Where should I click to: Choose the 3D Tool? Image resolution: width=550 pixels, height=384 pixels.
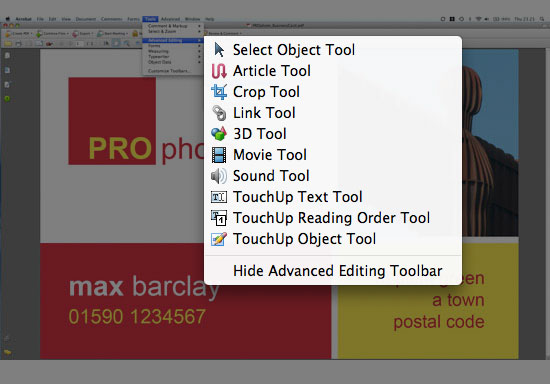(x=333, y=134)
